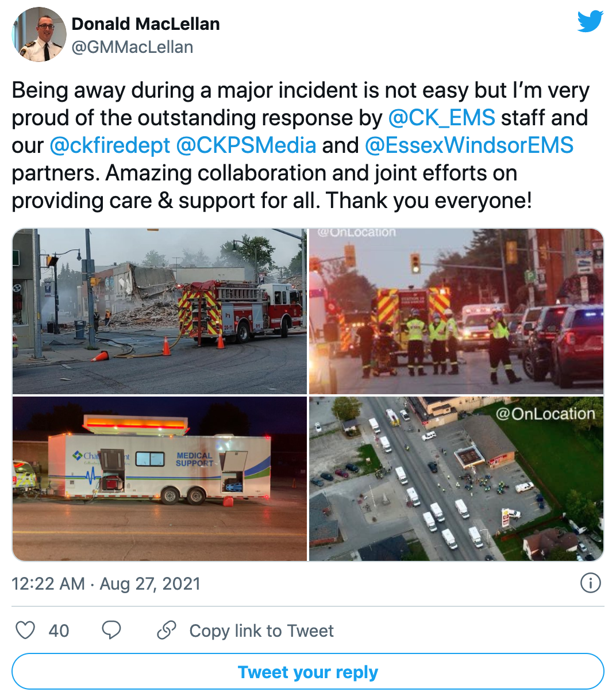Select Copy link to Tweet
The image size is (616, 700).
pos(261,630)
